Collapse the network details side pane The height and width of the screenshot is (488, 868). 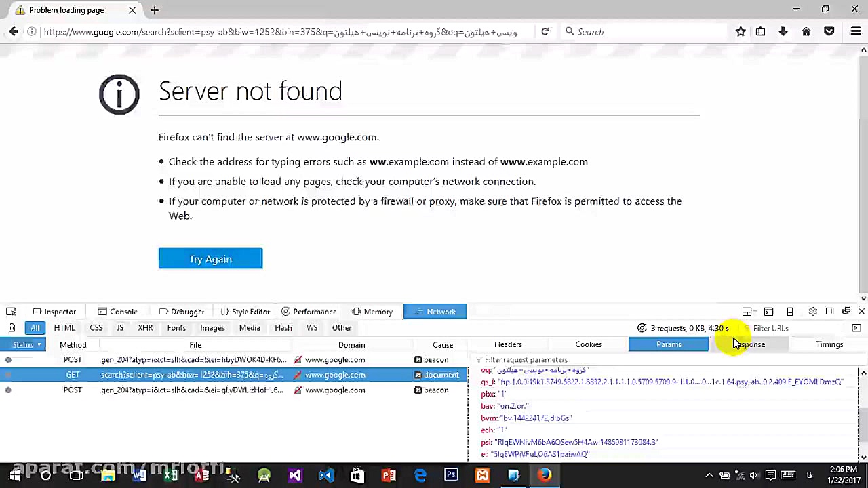pyautogui.click(x=856, y=328)
